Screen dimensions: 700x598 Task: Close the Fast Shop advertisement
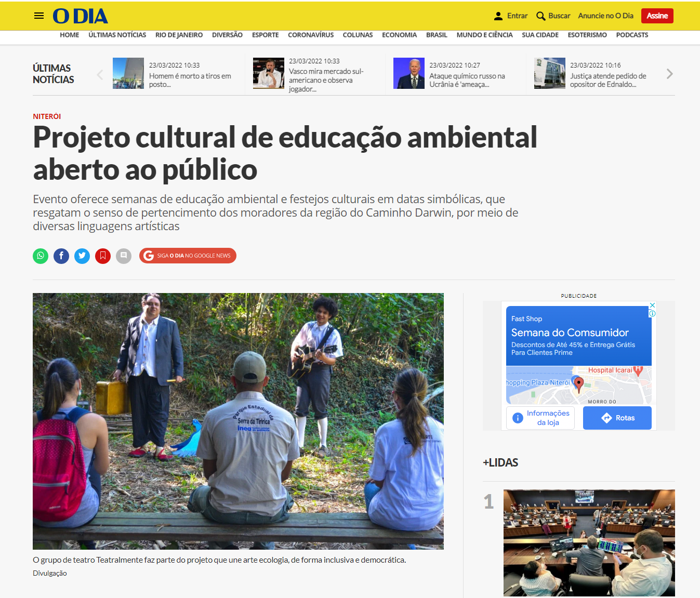click(x=652, y=305)
